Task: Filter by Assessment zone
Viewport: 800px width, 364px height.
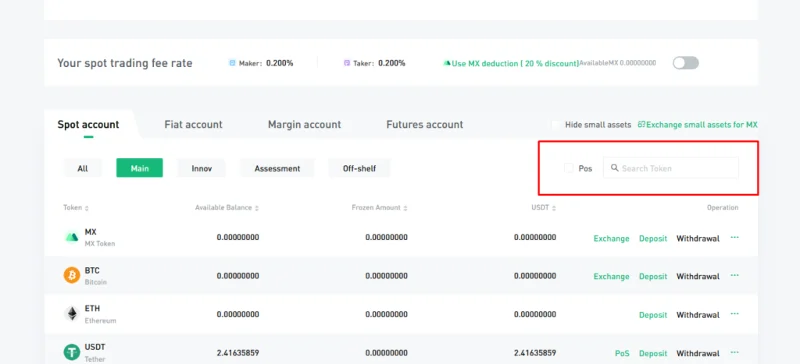Action: [277, 168]
